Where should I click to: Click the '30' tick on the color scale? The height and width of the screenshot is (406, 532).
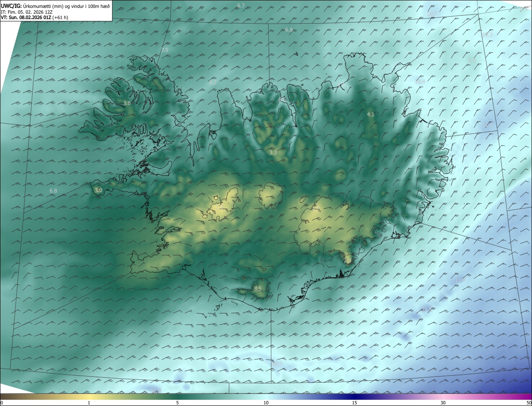pos(443,403)
